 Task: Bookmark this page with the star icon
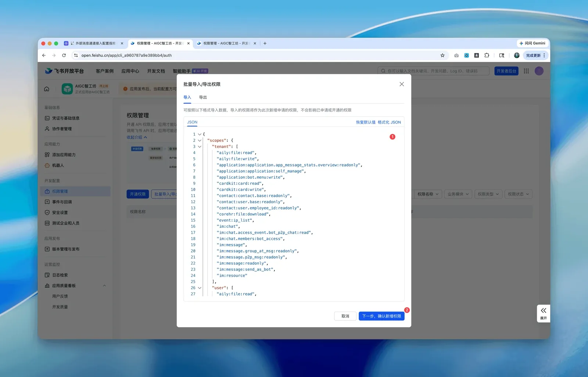442,55
